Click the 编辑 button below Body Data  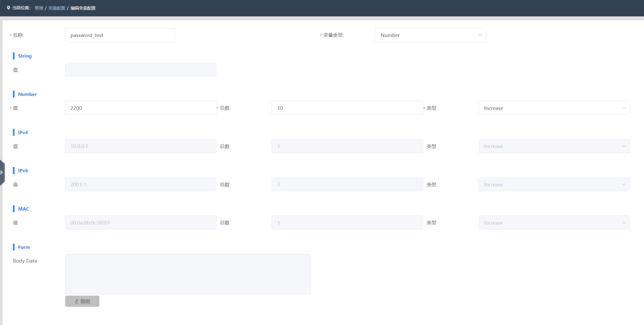(82, 301)
